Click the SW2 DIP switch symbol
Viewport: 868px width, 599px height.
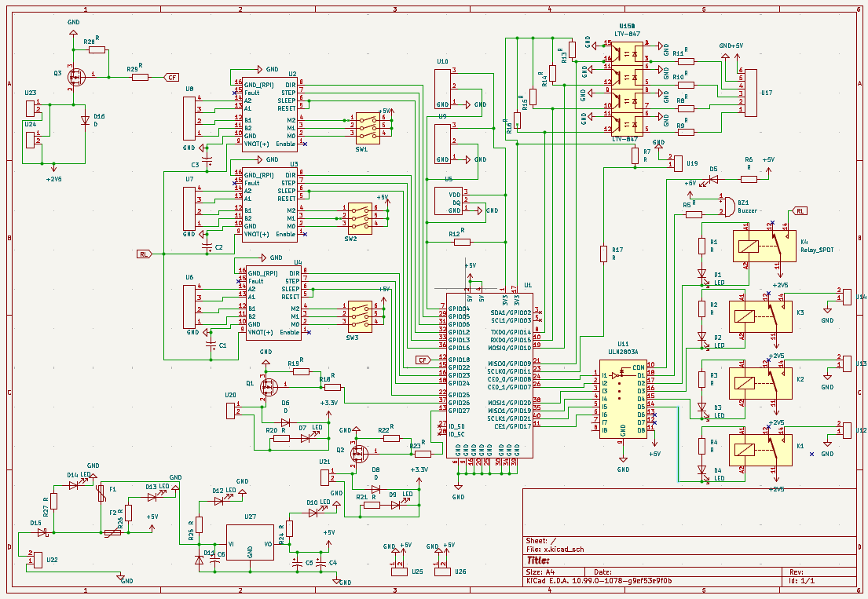(x=360, y=217)
